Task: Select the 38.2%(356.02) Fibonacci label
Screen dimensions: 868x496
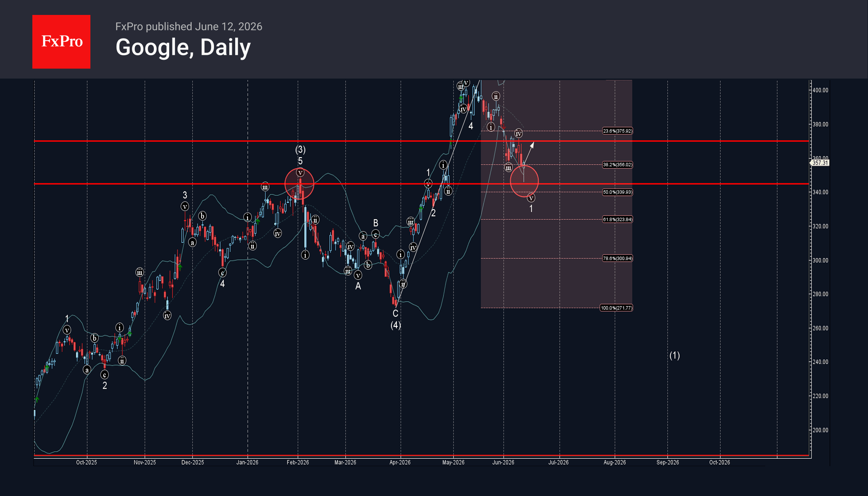Action: [x=618, y=165]
